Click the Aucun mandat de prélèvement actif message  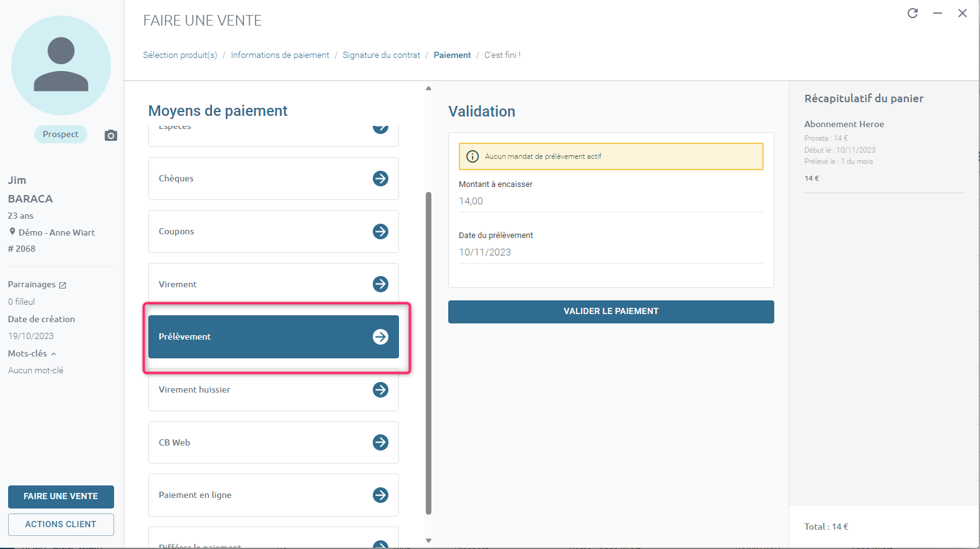[x=543, y=156]
